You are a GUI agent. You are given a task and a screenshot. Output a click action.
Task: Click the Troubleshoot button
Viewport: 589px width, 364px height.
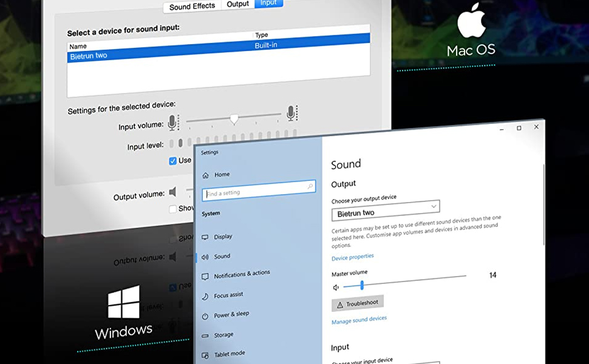[358, 303]
